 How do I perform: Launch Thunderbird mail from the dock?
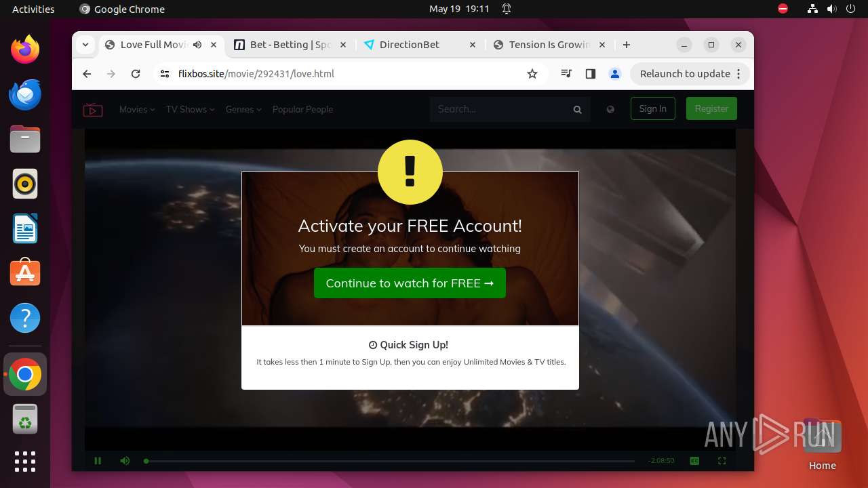[25, 94]
